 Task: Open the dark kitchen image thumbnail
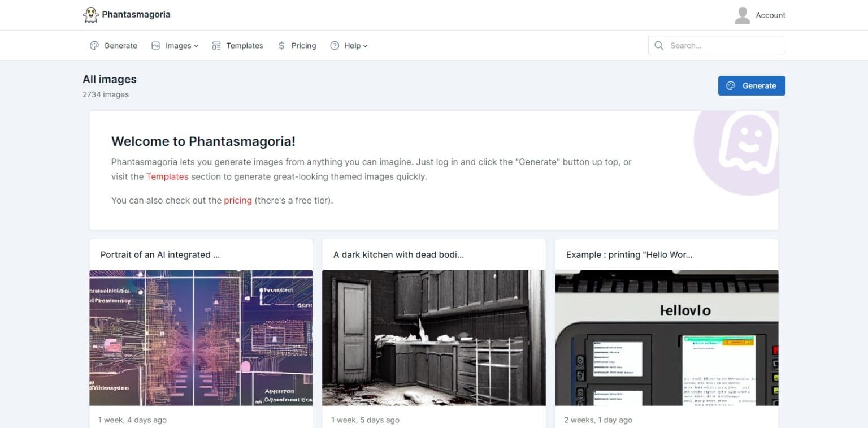433,338
